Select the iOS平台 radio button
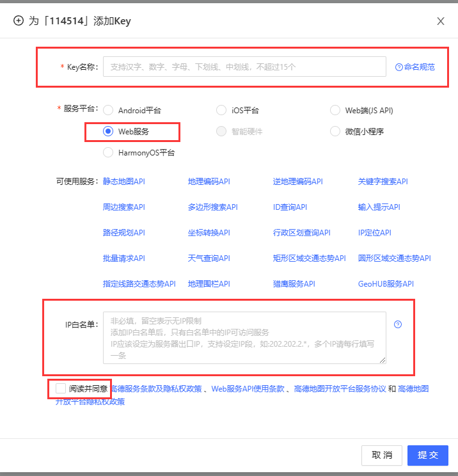458x476 pixels. pyautogui.click(x=221, y=110)
